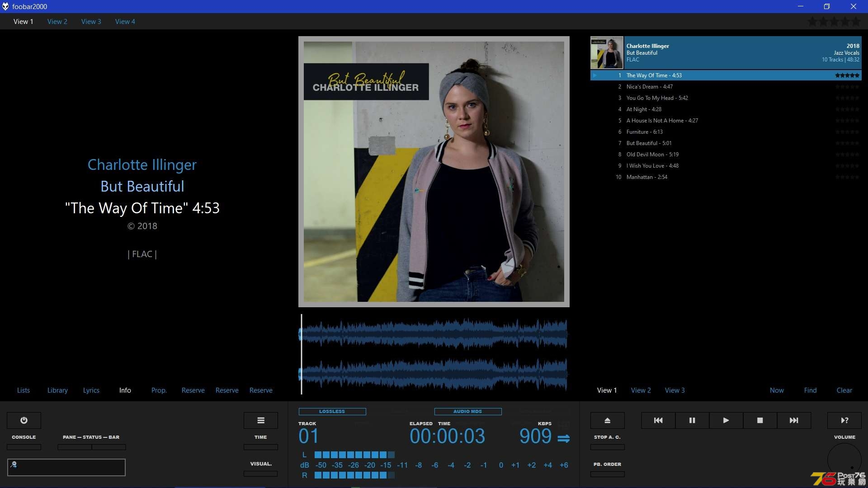868x488 pixels.
Task: Toggle the PB. ORDER switch
Action: coord(608,474)
